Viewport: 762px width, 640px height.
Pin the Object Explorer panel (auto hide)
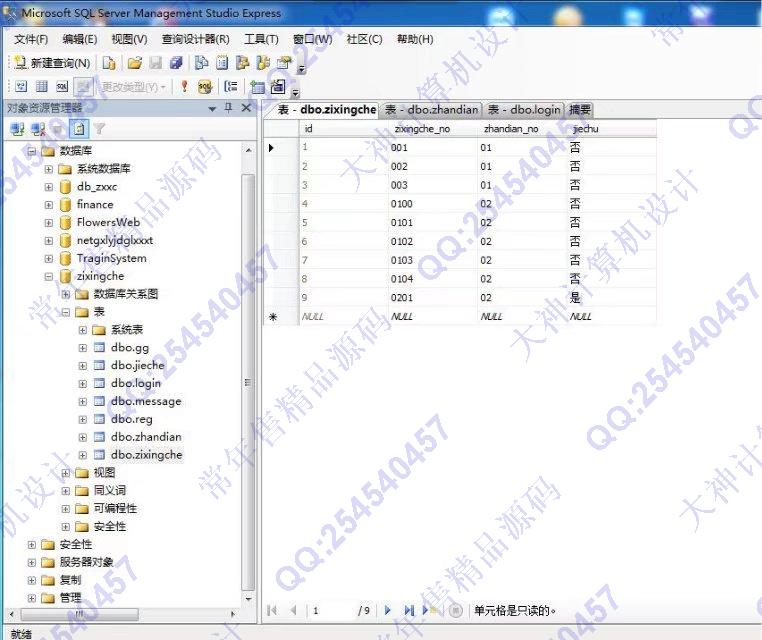(x=229, y=108)
